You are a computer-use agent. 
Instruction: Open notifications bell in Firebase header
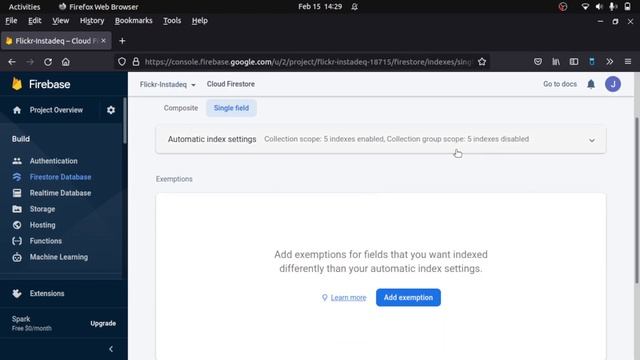pyautogui.click(x=591, y=84)
